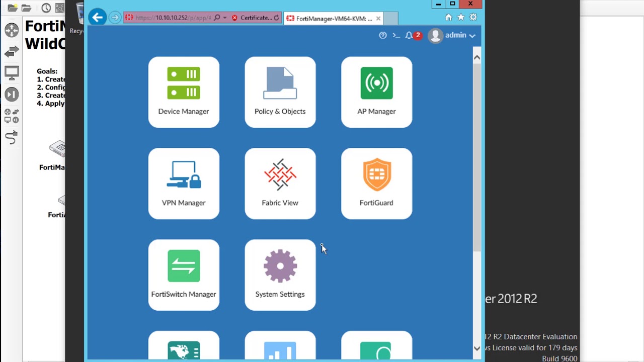This screenshot has width=644, height=362.
Task: Open the FortiSwitch Manager tile
Action: pos(184,275)
